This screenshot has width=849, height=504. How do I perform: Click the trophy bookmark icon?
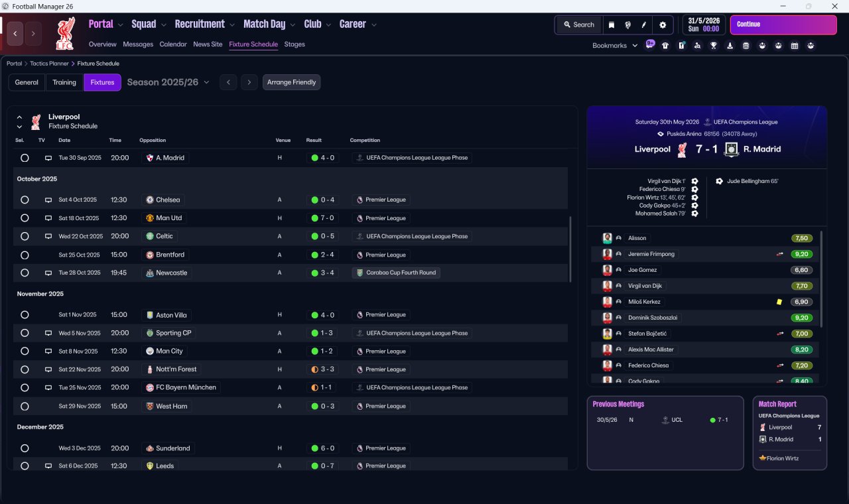pos(714,46)
